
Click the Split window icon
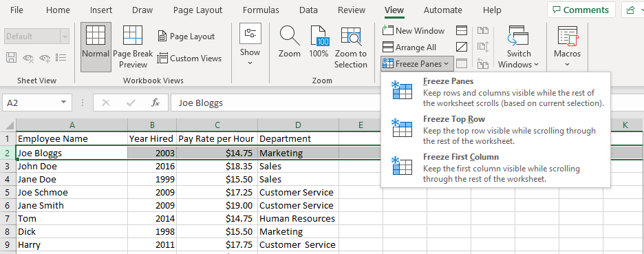462,30
